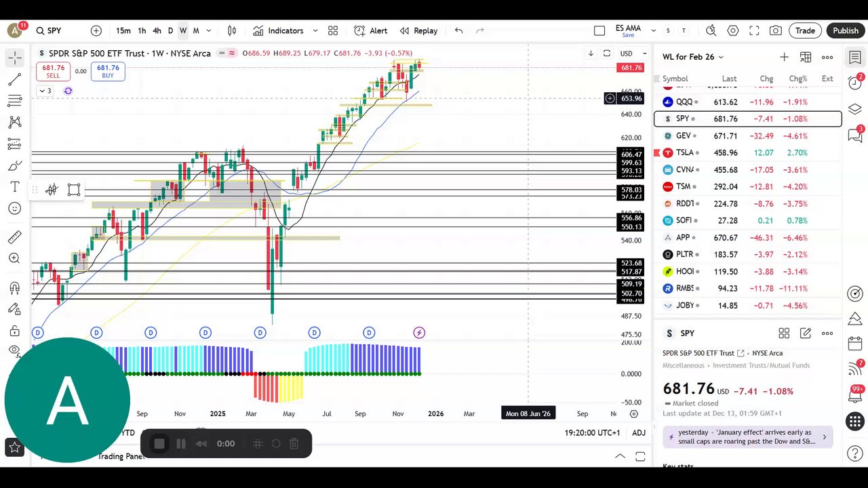
Task: Click the compare or add symbol plus icon
Action: pyautogui.click(x=96, y=30)
